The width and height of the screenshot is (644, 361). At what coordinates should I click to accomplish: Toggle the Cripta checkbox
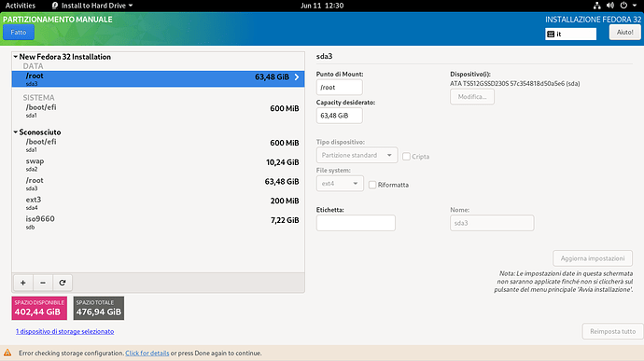[406, 157]
